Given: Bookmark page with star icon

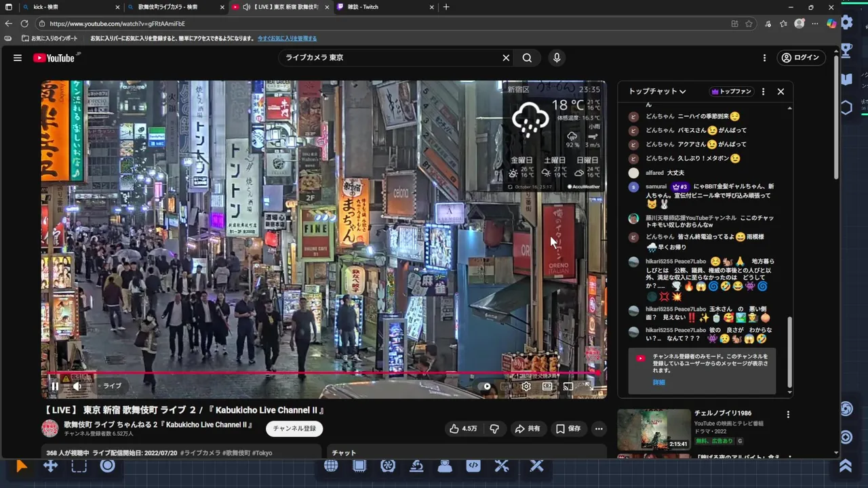Looking at the screenshot, I should pos(749,23).
